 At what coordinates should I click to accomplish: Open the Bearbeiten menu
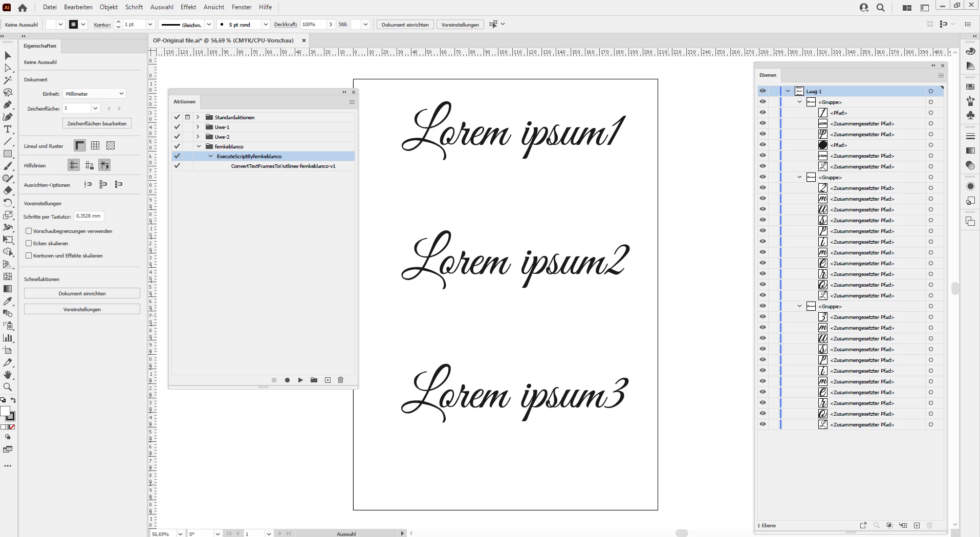(78, 7)
